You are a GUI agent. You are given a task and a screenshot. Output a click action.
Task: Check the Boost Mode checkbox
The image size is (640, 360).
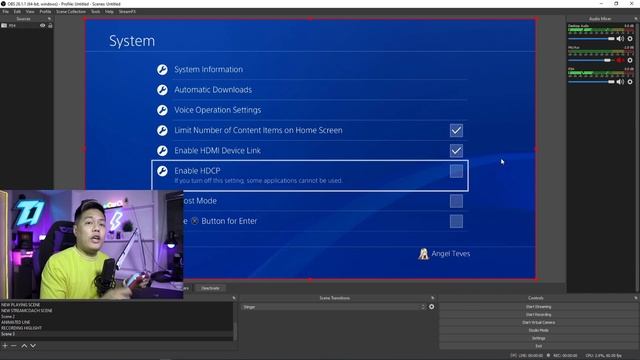tap(456, 201)
